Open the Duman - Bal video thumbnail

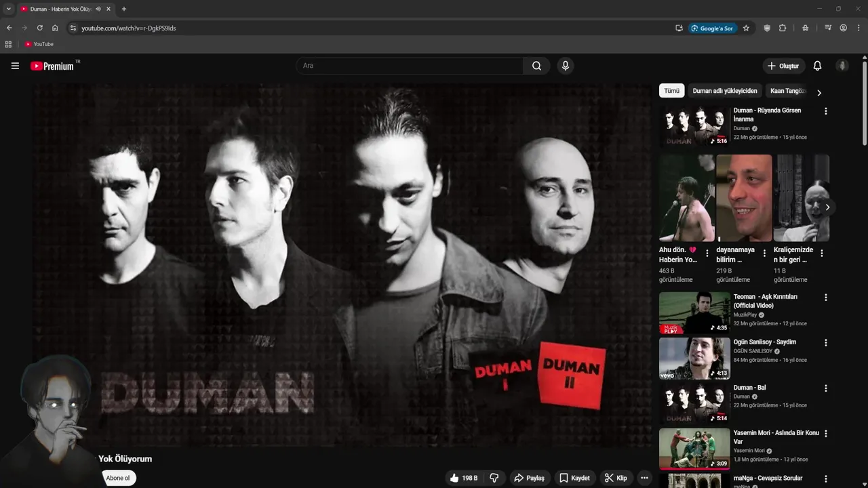694,403
